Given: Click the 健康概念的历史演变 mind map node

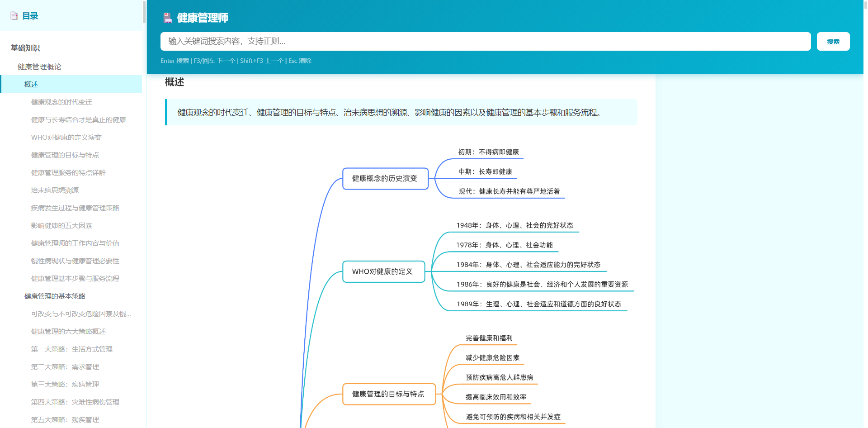Looking at the screenshot, I should point(385,179).
